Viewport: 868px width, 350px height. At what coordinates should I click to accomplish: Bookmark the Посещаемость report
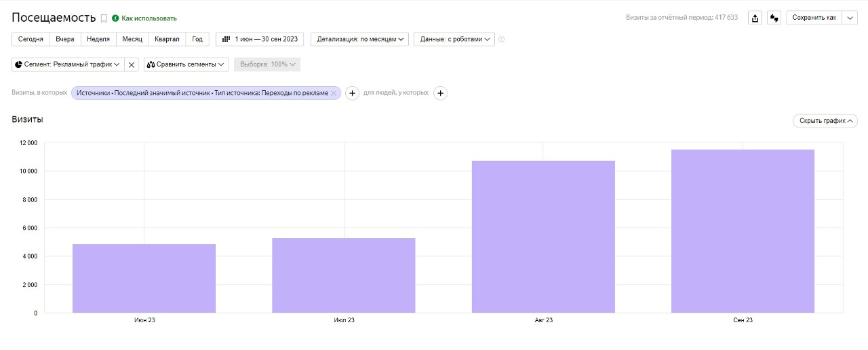[104, 18]
